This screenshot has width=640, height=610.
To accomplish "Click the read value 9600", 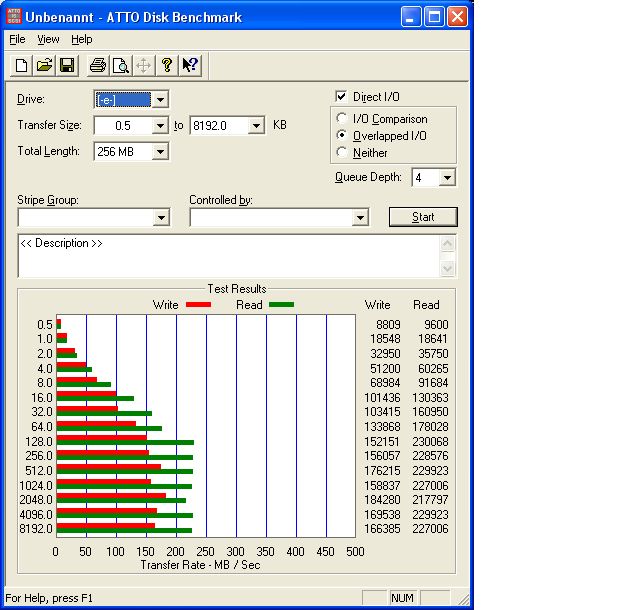I will click(436, 325).
